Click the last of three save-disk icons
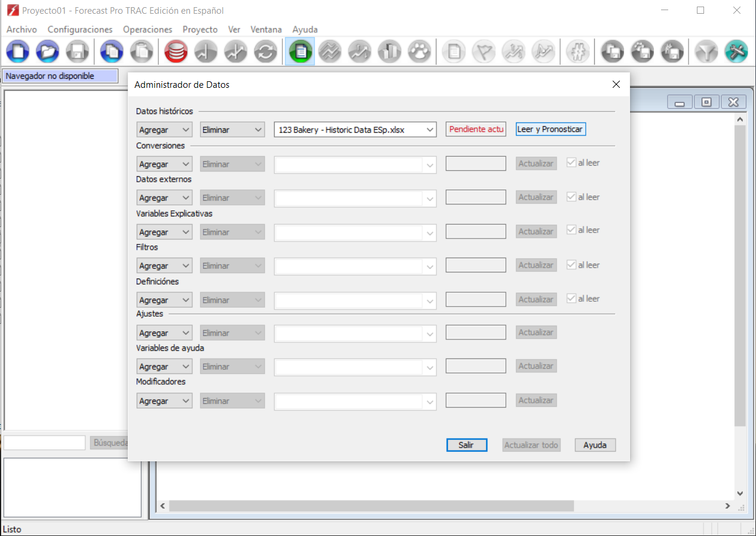The height and width of the screenshot is (536, 756). click(x=672, y=52)
